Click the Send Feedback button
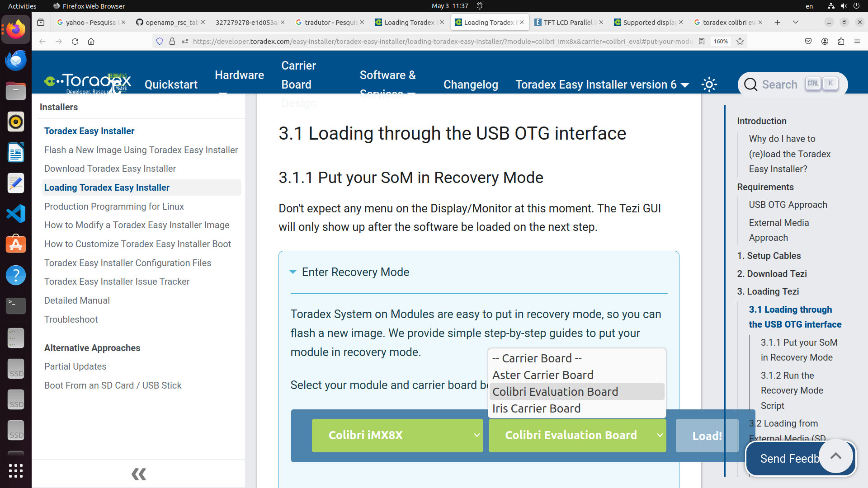The height and width of the screenshot is (488, 868). (x=789, y=459)
